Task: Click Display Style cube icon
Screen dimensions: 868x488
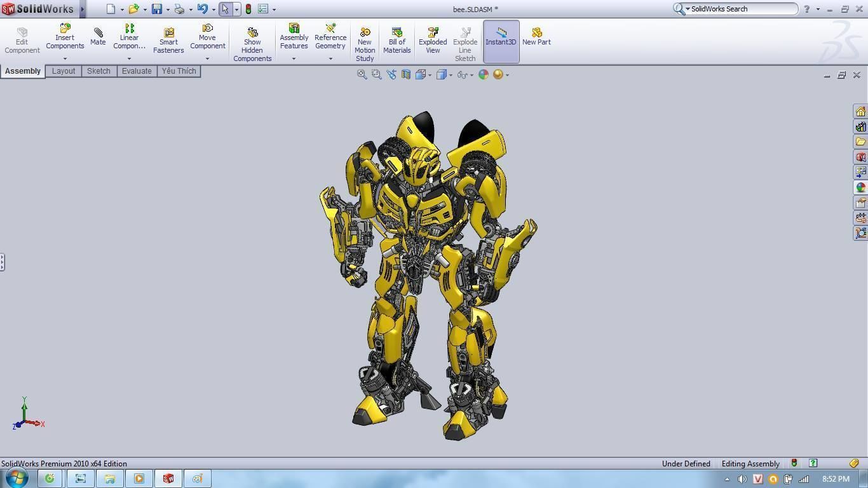Action: tap(442, 74)
